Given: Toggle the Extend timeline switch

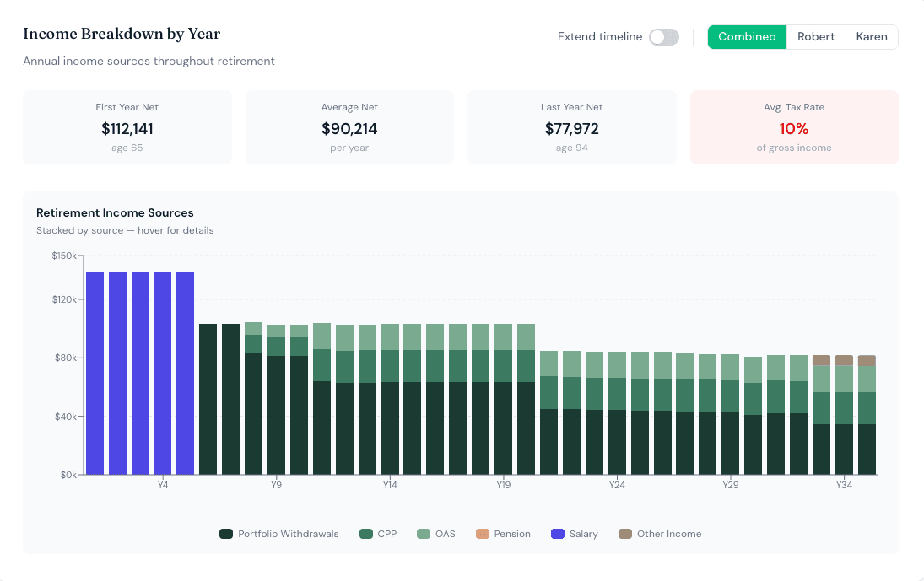Looking at the screenshot, I should 663,37.
